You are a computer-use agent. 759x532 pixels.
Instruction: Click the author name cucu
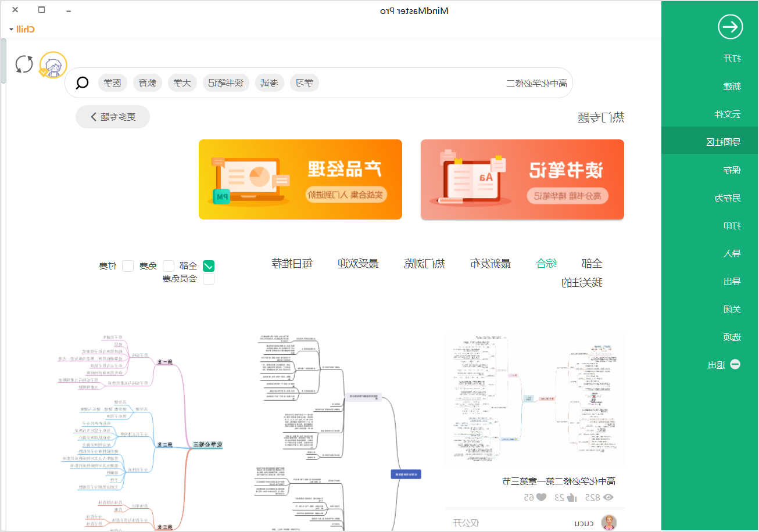coord(583,523)
